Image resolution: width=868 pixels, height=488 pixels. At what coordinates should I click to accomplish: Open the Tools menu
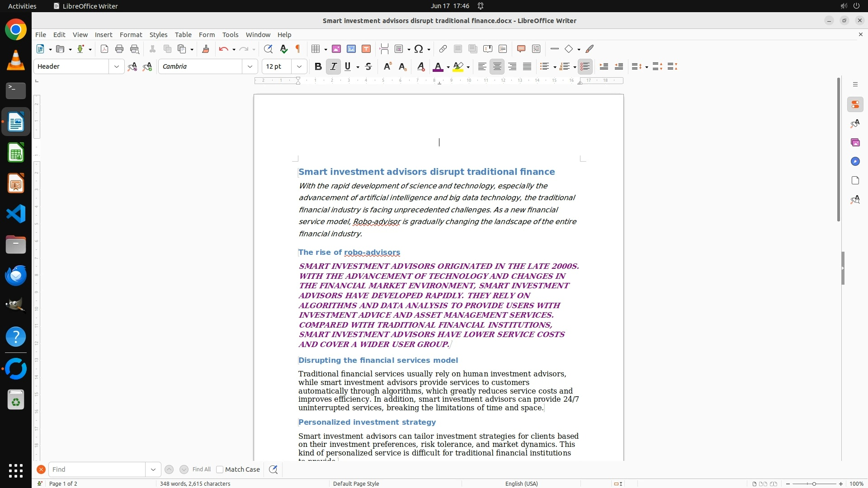[230, 34]
